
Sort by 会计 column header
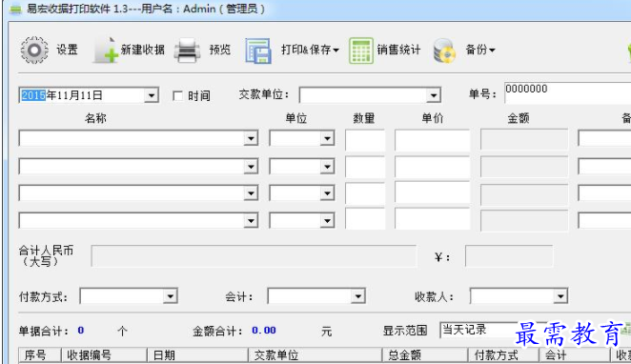point(575,355)
